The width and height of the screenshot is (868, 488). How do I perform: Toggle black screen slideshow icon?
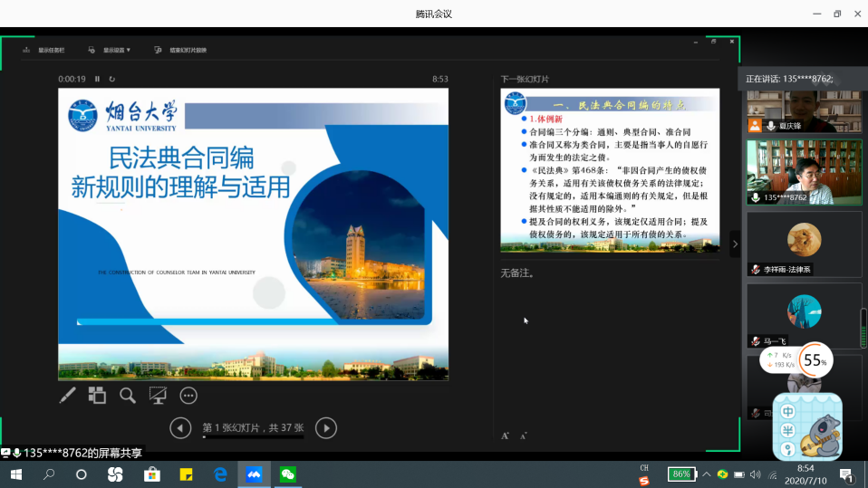click(x=158, y=396)
